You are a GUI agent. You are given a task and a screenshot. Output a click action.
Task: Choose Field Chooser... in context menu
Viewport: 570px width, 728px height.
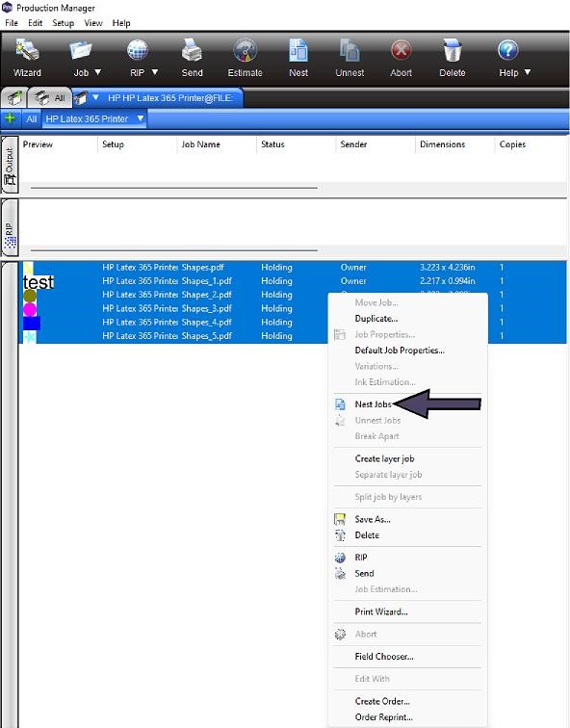[x=384, y=657]
